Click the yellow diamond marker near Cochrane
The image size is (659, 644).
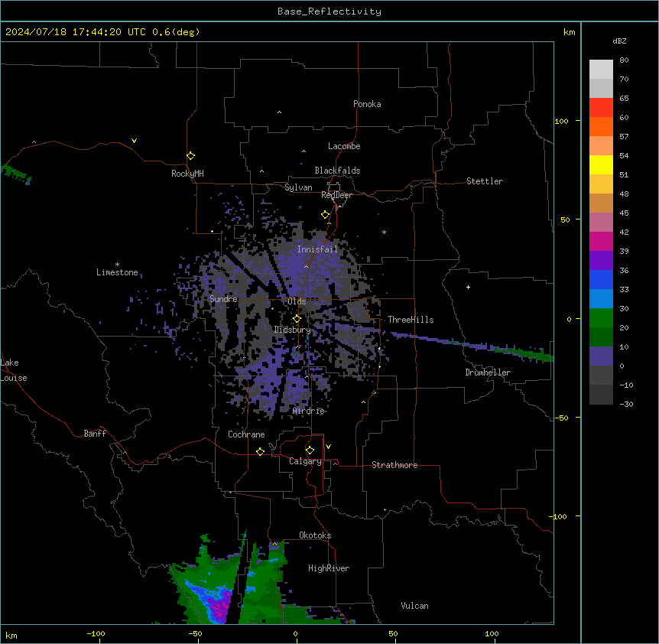[x=260, y=451]
